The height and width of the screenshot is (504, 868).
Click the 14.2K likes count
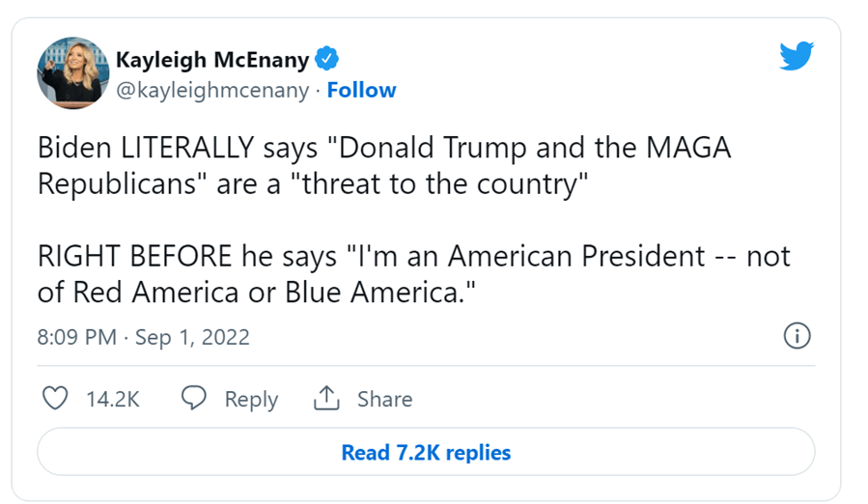coord(113,399)
